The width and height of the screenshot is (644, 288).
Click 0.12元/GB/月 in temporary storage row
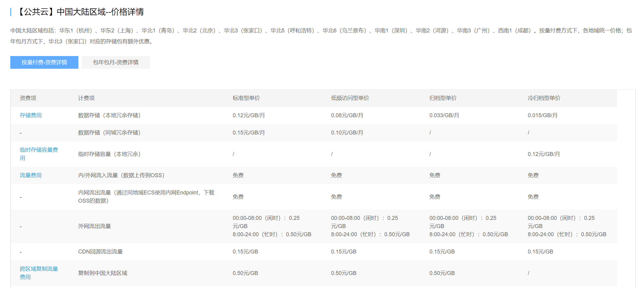click(x=544, y=154)
